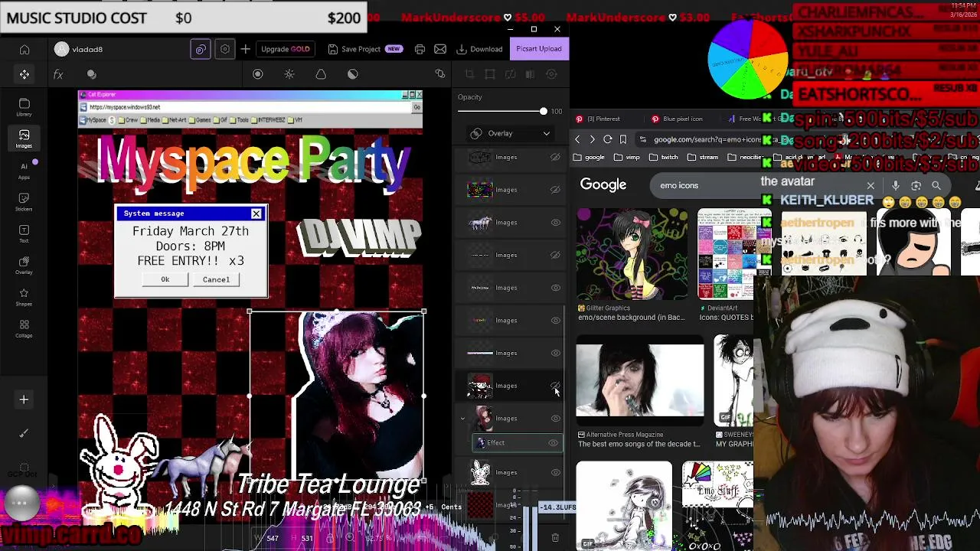Open the Collage sidebar tool
This screenshot has height=551, width=980.
(24, 328)
